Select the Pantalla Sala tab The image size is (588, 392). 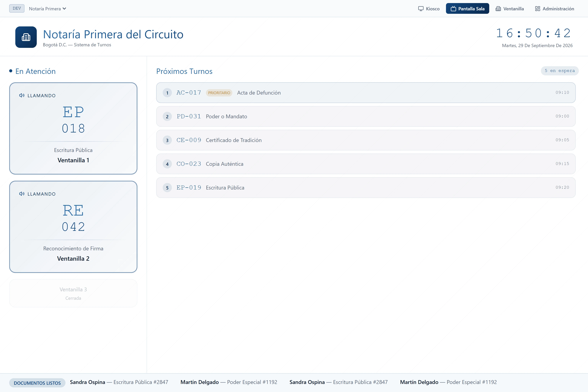point(467,8)
